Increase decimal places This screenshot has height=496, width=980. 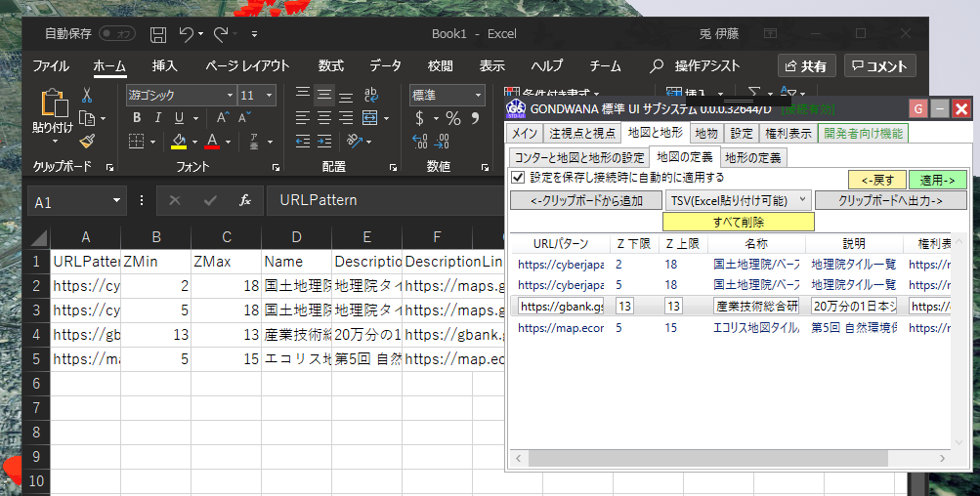(419, 142)
